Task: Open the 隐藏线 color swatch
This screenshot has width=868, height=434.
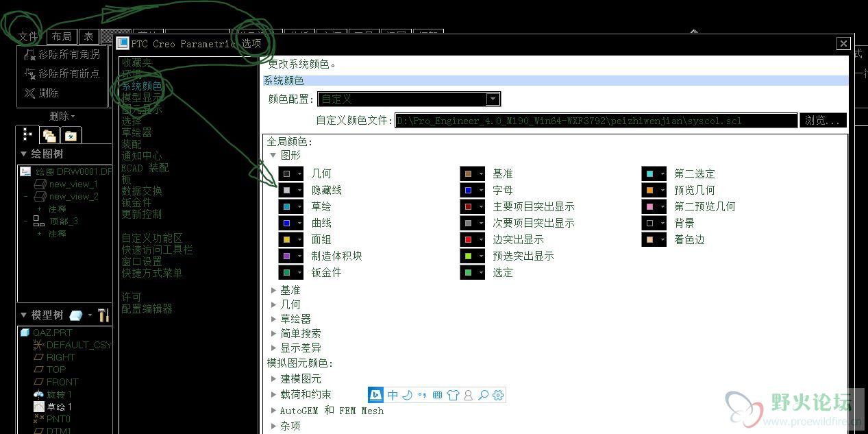Action: 290,190
